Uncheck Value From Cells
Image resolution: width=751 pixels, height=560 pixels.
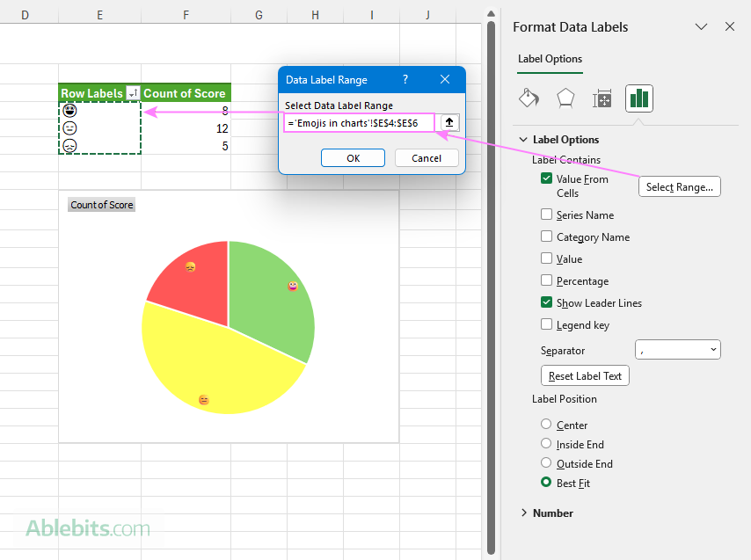(546, 178)
